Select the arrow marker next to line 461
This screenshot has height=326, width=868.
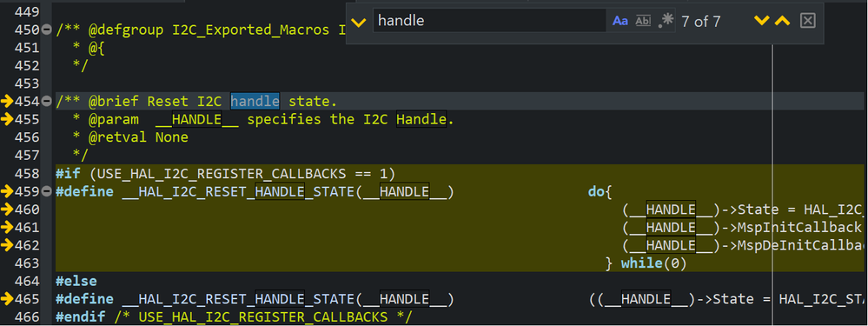(x=7, y=228)
